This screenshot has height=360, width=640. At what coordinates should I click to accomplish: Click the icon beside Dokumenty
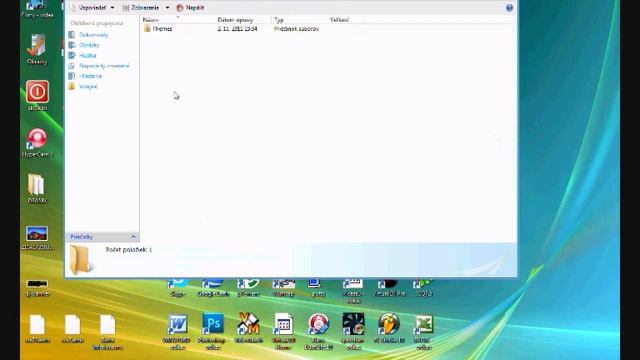point(72,35)
